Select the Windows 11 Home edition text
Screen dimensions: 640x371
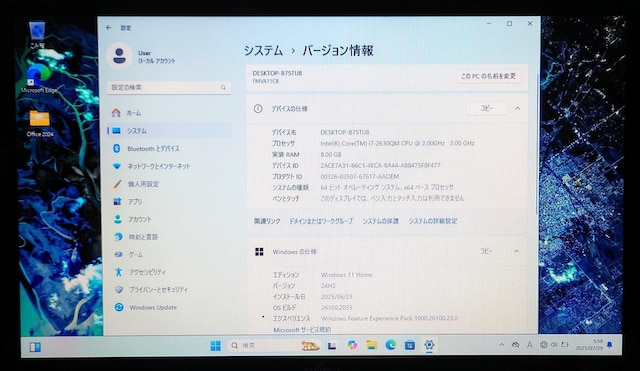[347, 275]
